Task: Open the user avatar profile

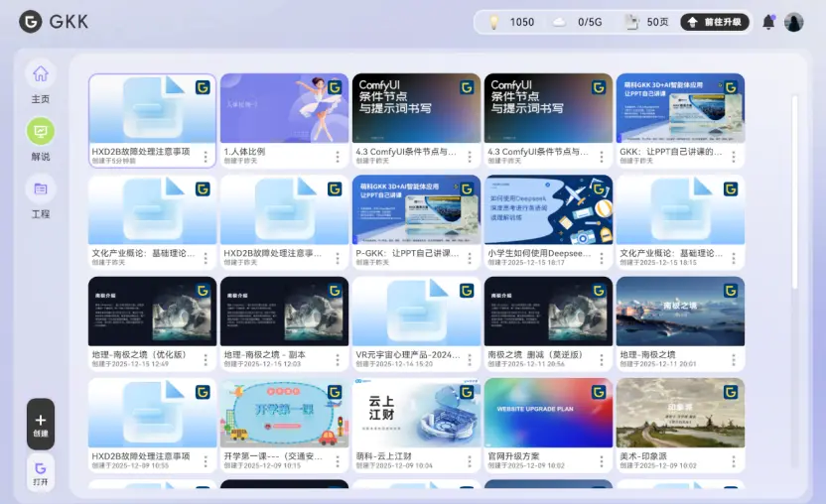Action: pos(793,22)
